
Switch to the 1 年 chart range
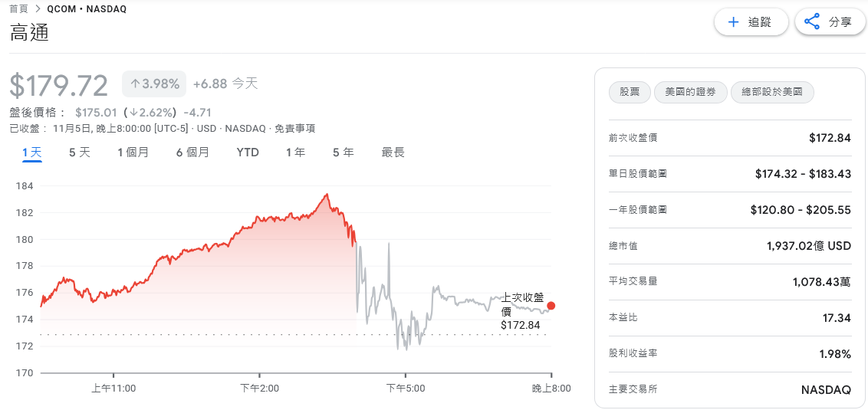(x=295, y=153)
